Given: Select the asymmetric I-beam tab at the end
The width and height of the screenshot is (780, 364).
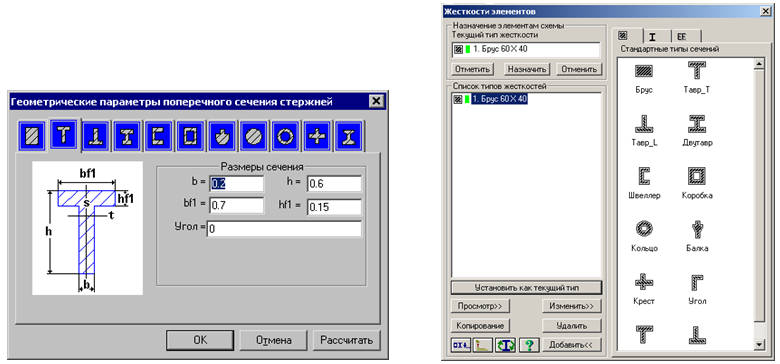Looking at the screenshot, I should (349, 136).
